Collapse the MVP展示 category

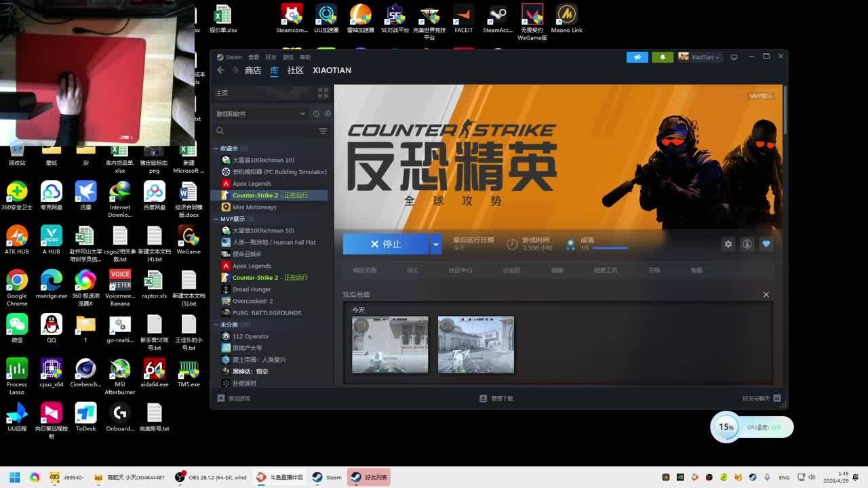[x=216, y=219]
